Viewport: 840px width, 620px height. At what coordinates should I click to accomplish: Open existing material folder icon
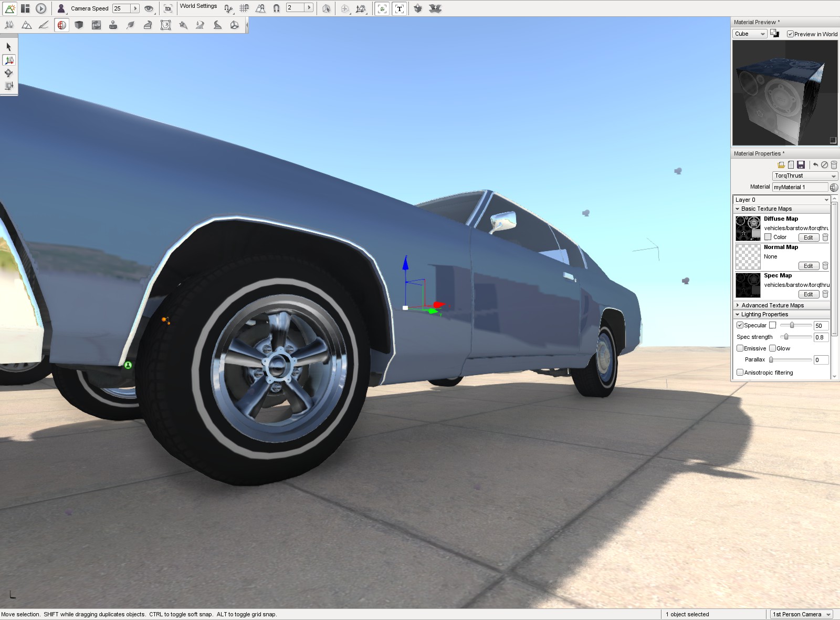click(781, 165)
